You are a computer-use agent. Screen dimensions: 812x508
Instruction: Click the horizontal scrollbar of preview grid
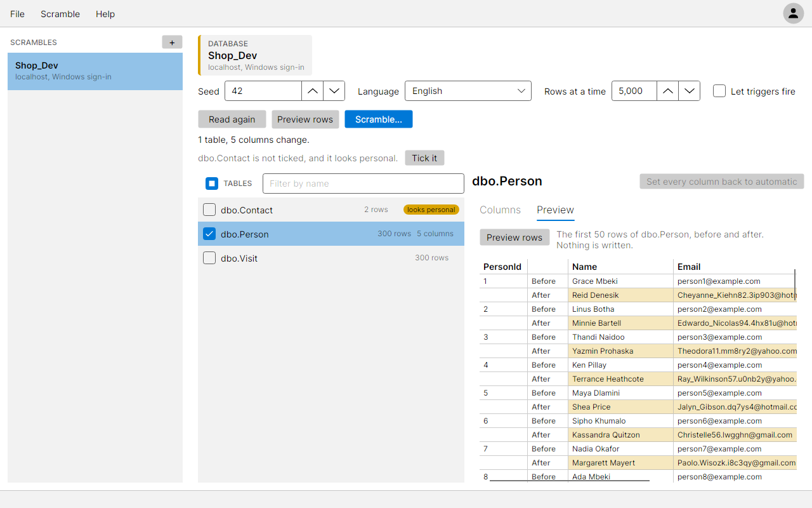click(x=570, y=481)
